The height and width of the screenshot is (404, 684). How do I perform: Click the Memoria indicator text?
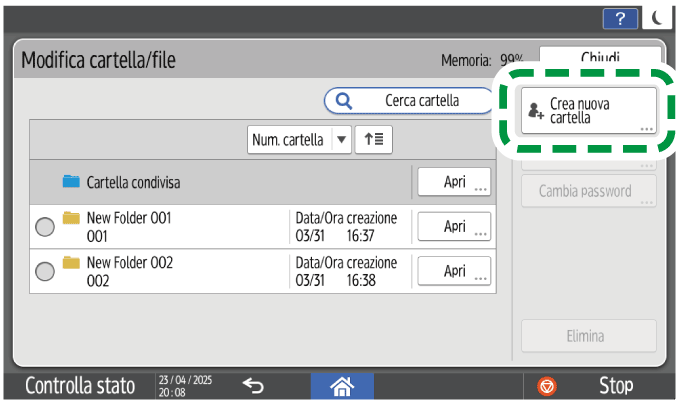coord(482,60)
